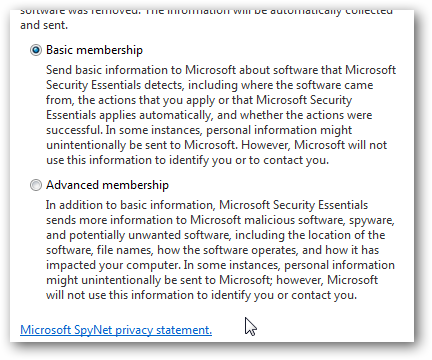432x360 pixels.
Task: Click the line beginning "Essentials applies automatically"
Action: click(x=209, y=115)
